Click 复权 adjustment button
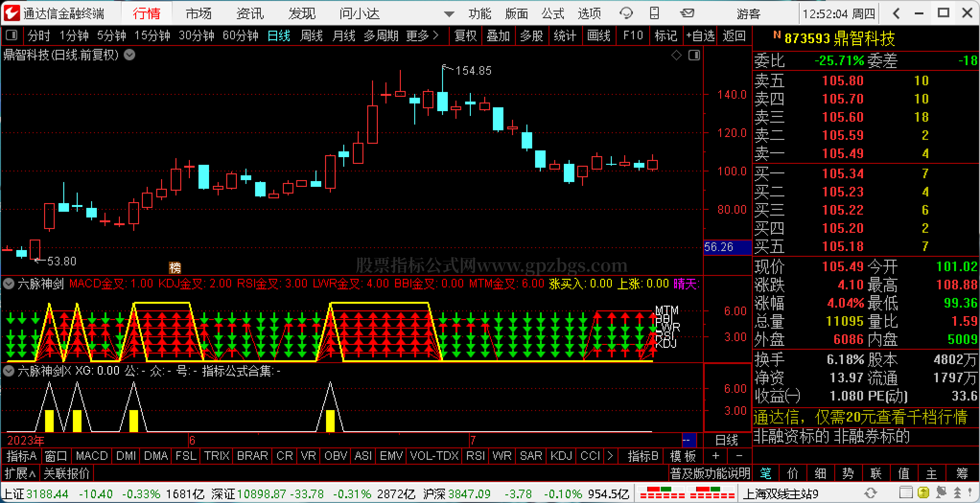The image size is (980, 503). point(466,35)
